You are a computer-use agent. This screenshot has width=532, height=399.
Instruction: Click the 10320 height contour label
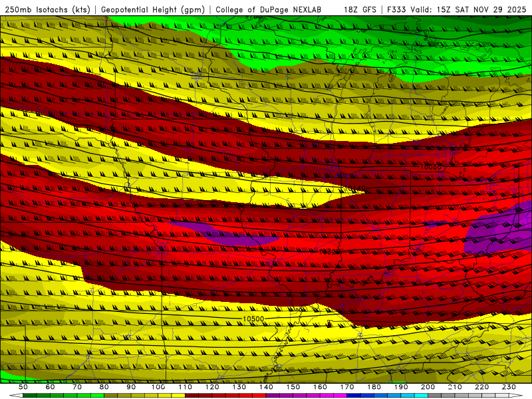[330, 252]
